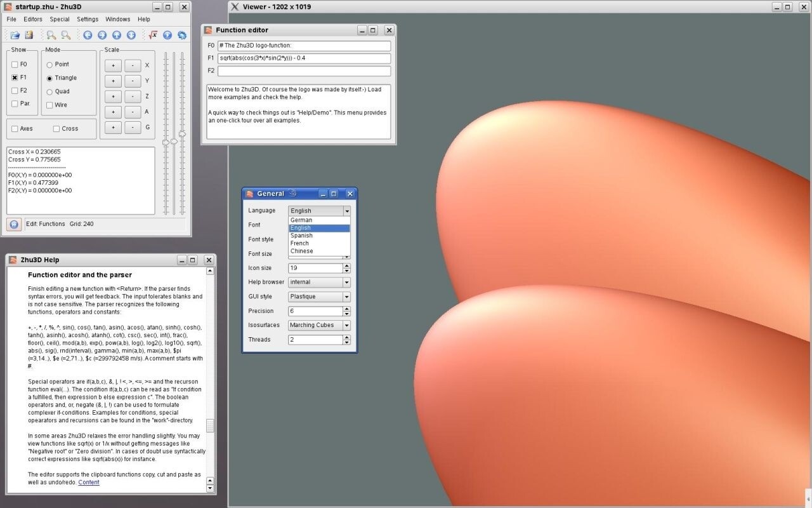Choose French from the language list
The width and height of the screenshot is (812, 508).
319,243
